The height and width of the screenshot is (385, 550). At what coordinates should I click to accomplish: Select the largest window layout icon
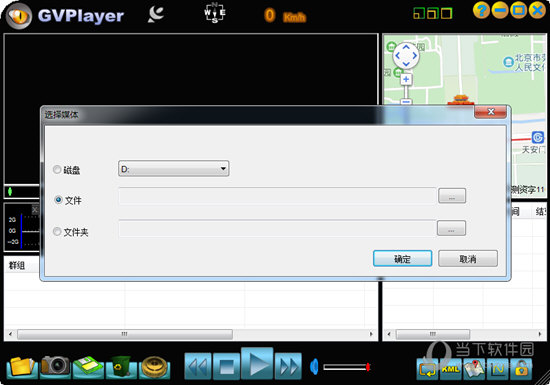tap(446, 13)
